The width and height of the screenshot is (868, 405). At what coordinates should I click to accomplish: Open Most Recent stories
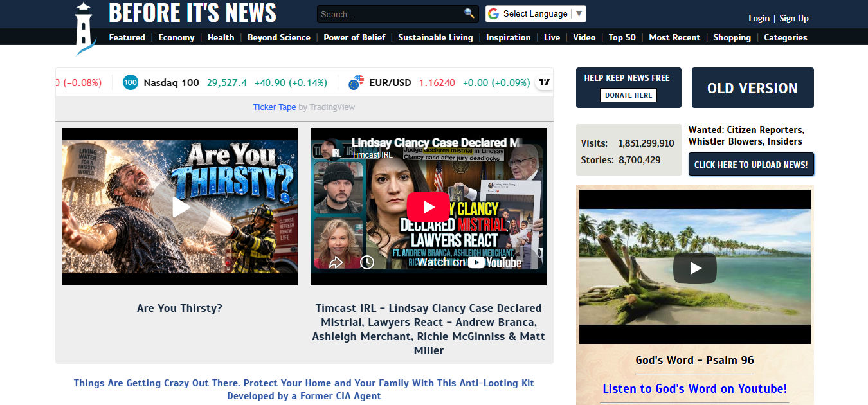point(674,37)
